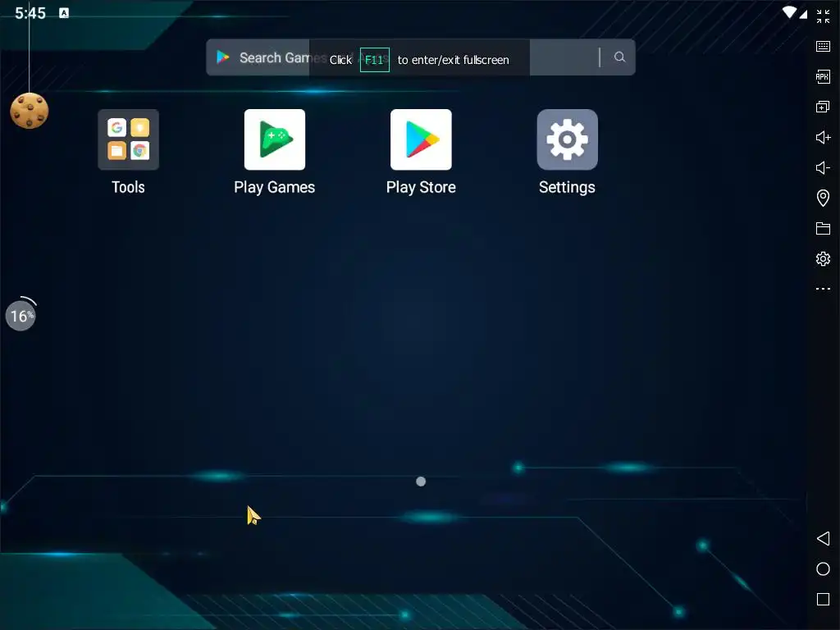Click the hanging cookie icon
The width and height of the screenshot is (840, 630).
[x=30, y=111]
